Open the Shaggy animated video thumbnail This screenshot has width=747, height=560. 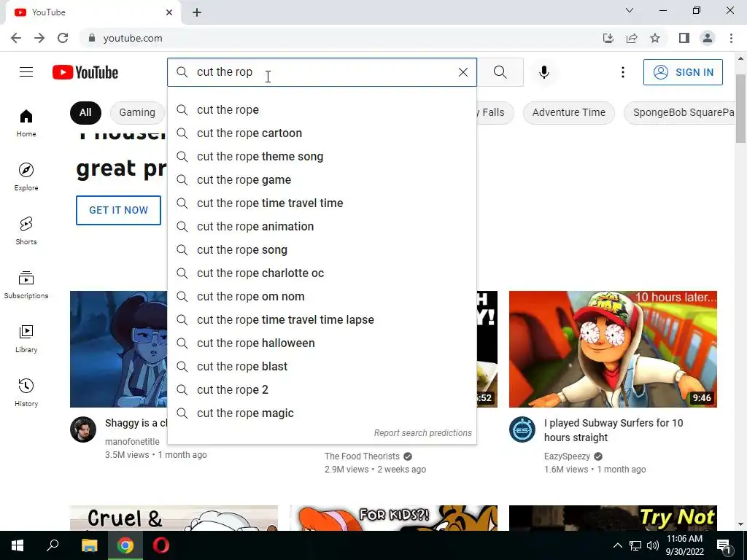pos(119,349)
